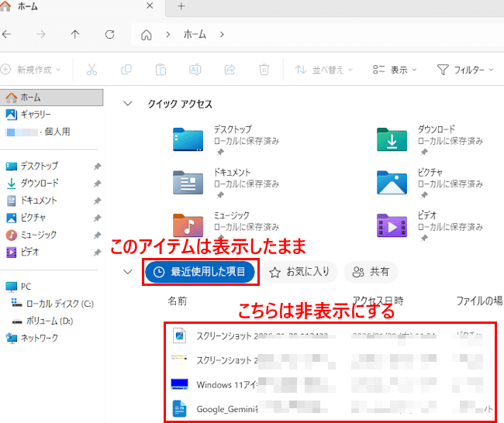
Task: Select the ビデオ quick access folder icon
Action: click(x=392, y=225)
